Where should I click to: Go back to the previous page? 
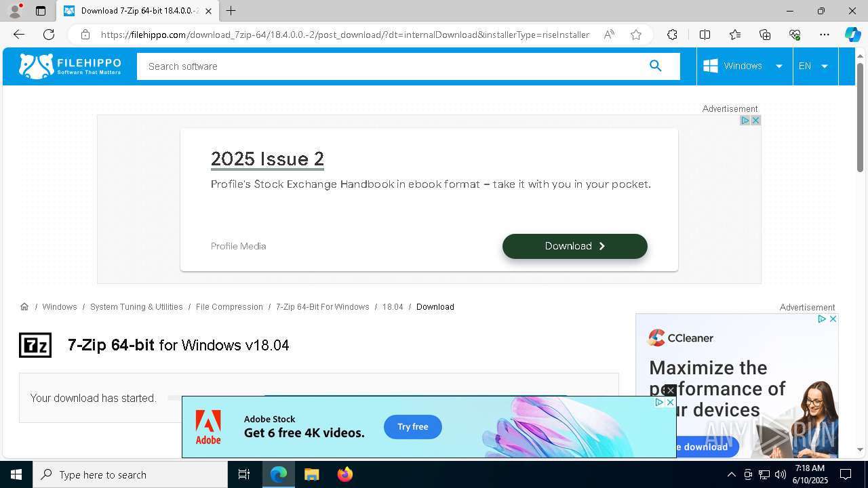coord(19,35)
